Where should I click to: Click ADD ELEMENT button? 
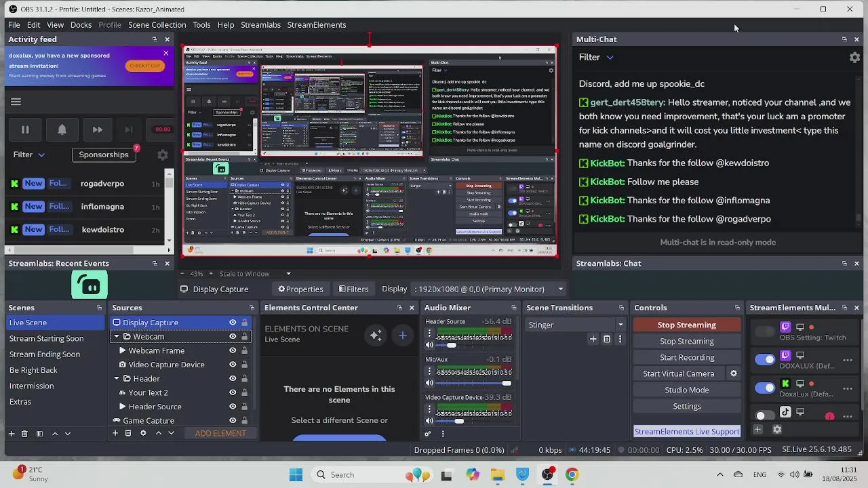[x=220, y=434]
